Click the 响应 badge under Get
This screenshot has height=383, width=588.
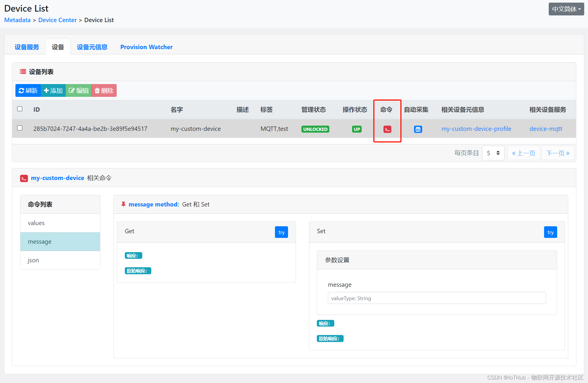[133, 256]
